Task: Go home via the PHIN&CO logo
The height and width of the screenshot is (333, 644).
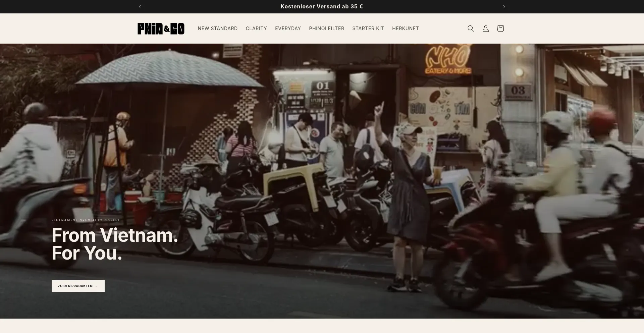Action: click(x=161, y=29)
